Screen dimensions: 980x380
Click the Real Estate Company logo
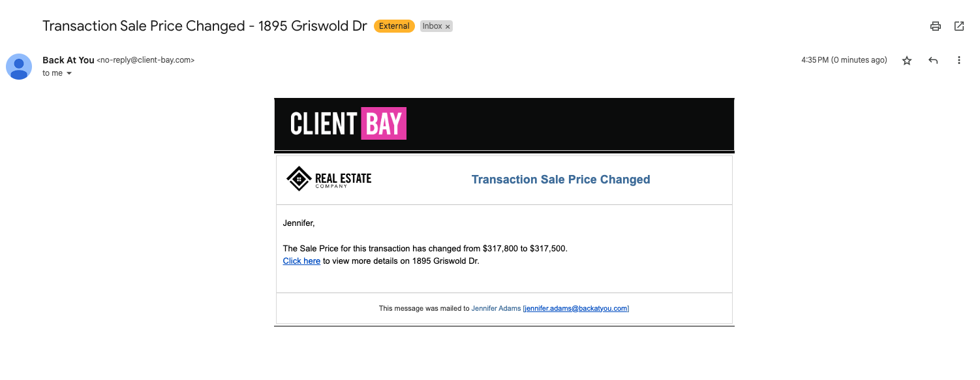pyautogui.click(x=329, y=178)
